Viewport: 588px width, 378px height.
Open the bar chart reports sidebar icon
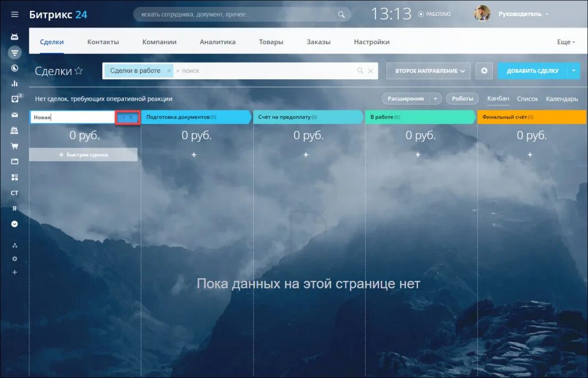[14, 84]
